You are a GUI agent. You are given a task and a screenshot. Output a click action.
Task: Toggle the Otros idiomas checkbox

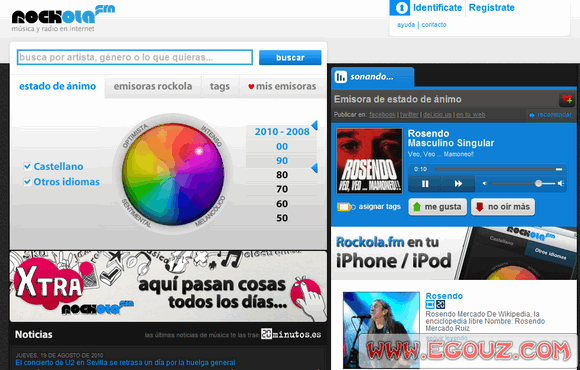tap(27, 182)
